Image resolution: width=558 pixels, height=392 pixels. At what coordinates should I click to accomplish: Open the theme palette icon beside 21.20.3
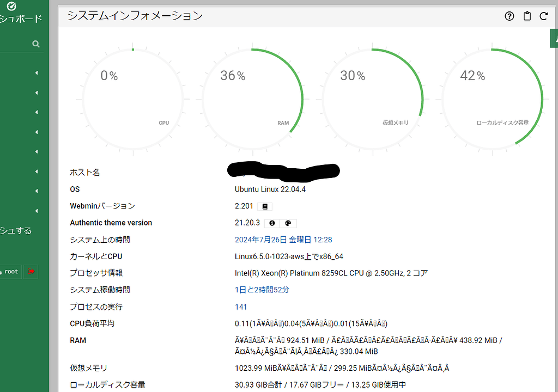[x=289, y=223]
